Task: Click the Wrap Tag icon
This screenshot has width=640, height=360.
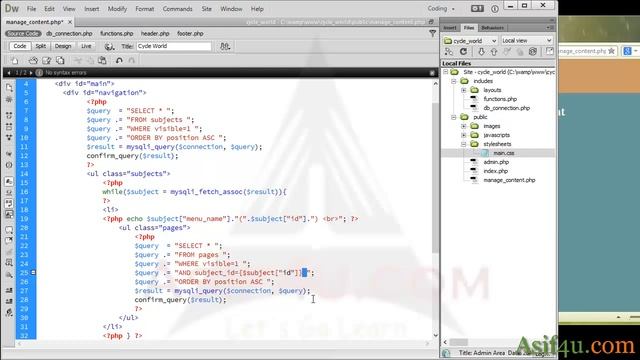Action: coord(9,252)
